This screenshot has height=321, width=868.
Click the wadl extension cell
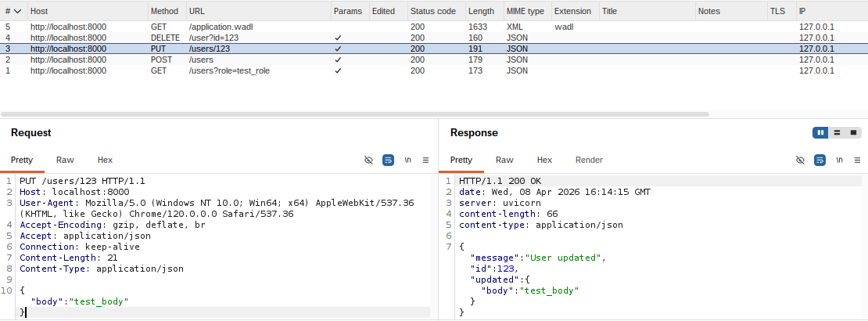coord(564,27)
